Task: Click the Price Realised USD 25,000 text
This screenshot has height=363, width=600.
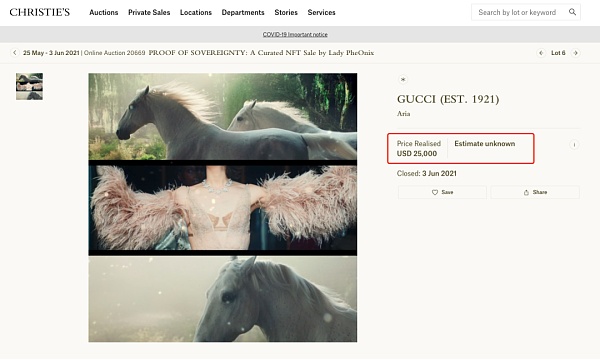Action: 419,148
